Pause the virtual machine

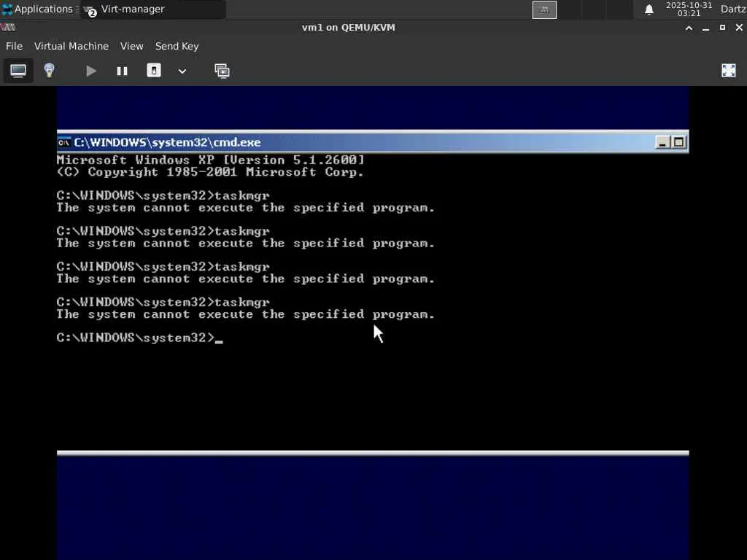(x=122, y=71)
